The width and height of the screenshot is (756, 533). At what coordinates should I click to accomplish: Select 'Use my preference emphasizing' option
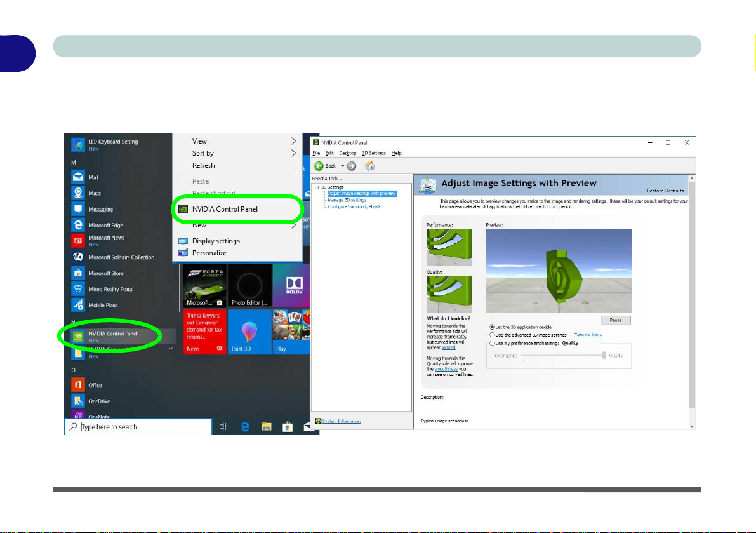coord(493,344)
